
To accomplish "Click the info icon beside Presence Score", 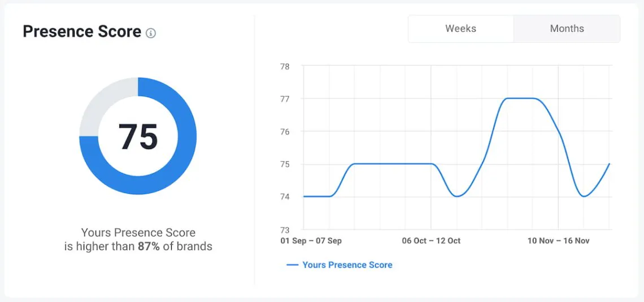I will click(151, 33).
